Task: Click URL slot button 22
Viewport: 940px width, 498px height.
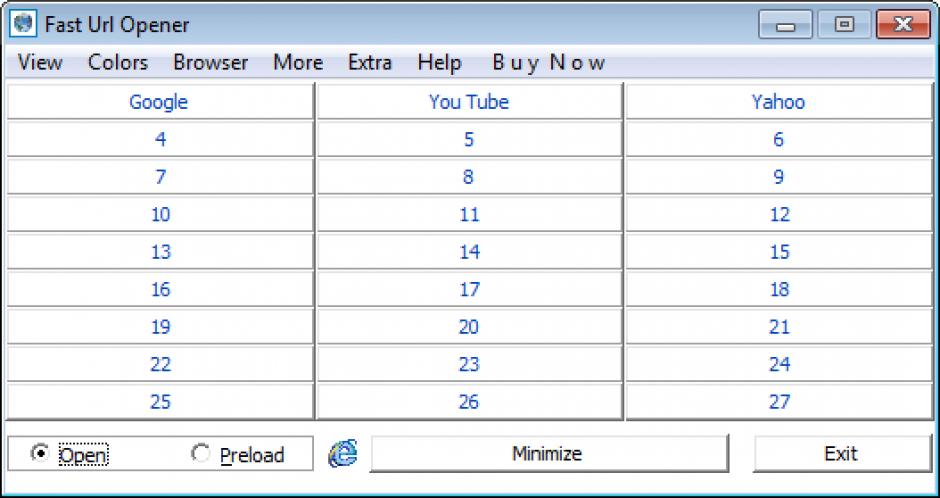Action: click(159, 364)
